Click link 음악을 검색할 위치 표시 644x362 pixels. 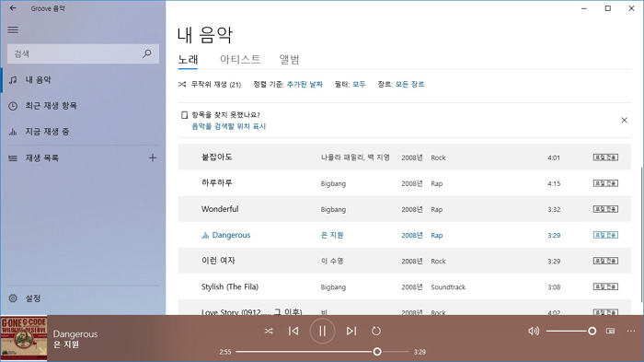(229, 126)
